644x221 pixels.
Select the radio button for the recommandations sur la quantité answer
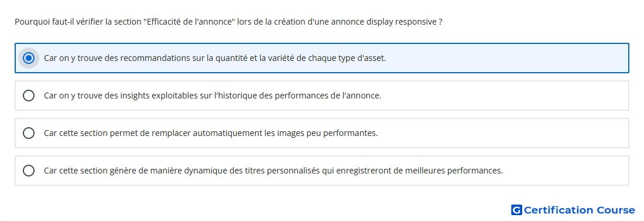pos(28,58)
